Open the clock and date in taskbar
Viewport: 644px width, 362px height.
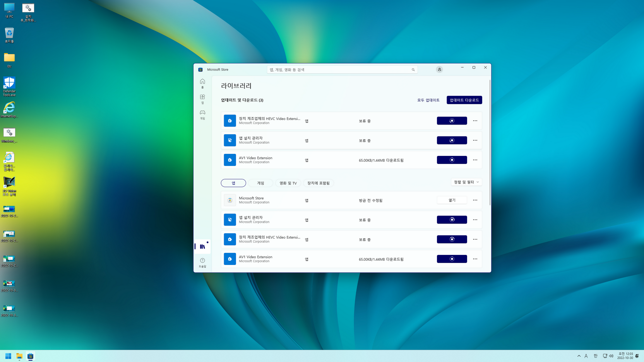[x=625, y=356]
